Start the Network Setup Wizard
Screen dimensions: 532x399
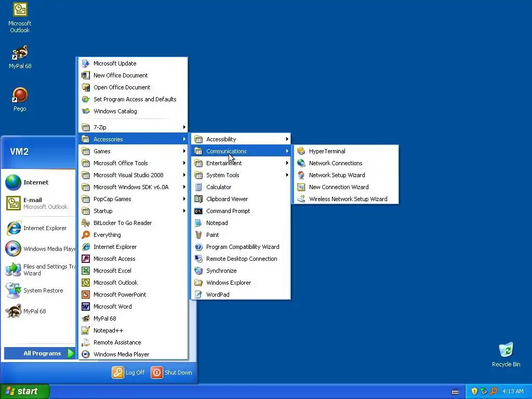point(345,175)
